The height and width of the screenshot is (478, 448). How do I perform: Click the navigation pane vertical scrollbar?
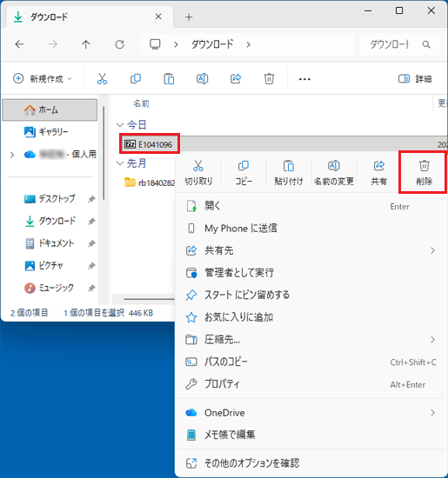104,152
